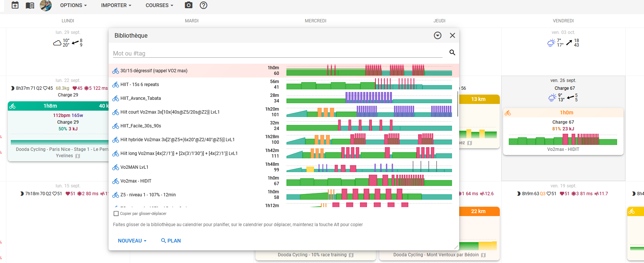Open the NOUVEAU dropdown
Viewport: 644px width, 263px height.
click(x=132, y=241)
